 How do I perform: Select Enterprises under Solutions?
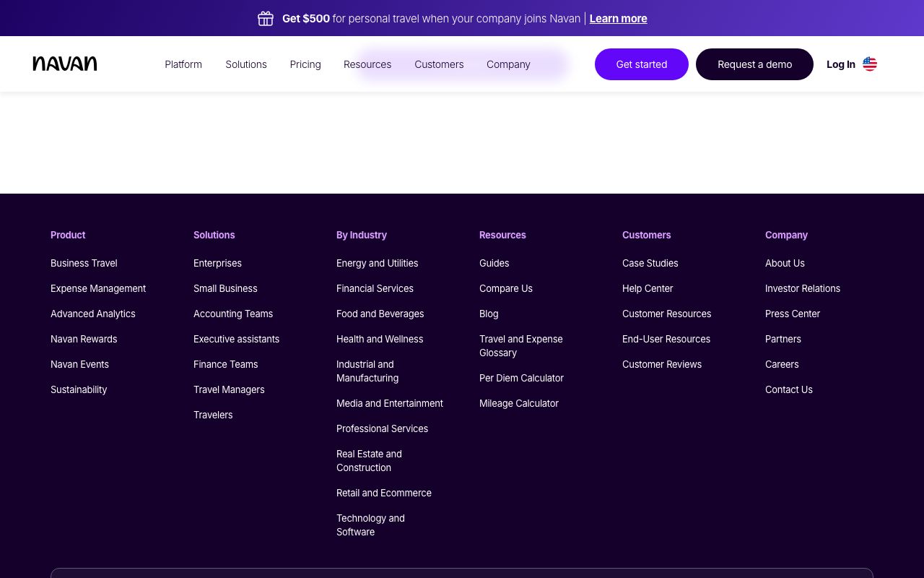[x=217, y=264]
